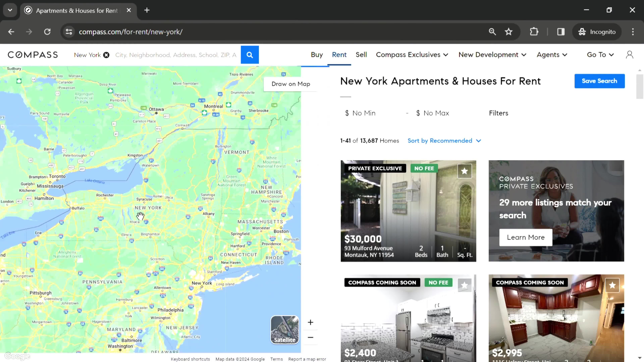Favorite the $2,995 listing with star
This screenshot has width=644, height=362.
click(x=612, y=285)
